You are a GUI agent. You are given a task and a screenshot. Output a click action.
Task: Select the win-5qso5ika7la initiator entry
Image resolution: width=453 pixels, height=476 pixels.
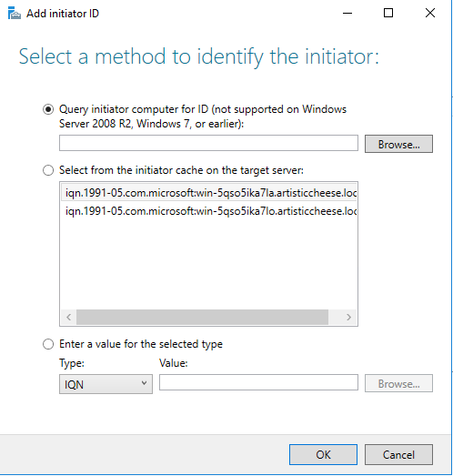tap(209, 193)
